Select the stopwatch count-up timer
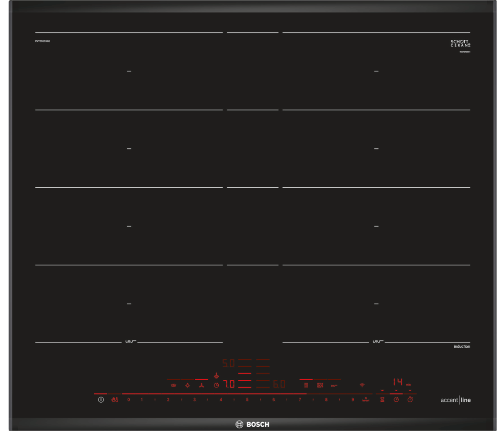 coord(410,399)
